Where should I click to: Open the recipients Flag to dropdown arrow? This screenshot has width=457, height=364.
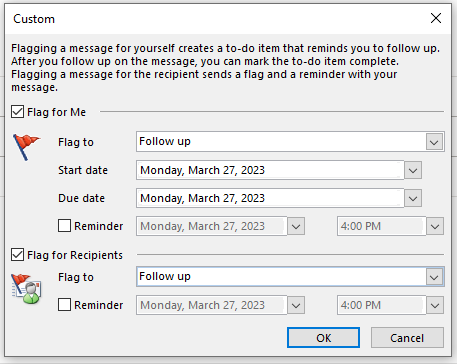pyautogui.click(x=434, y=277)
